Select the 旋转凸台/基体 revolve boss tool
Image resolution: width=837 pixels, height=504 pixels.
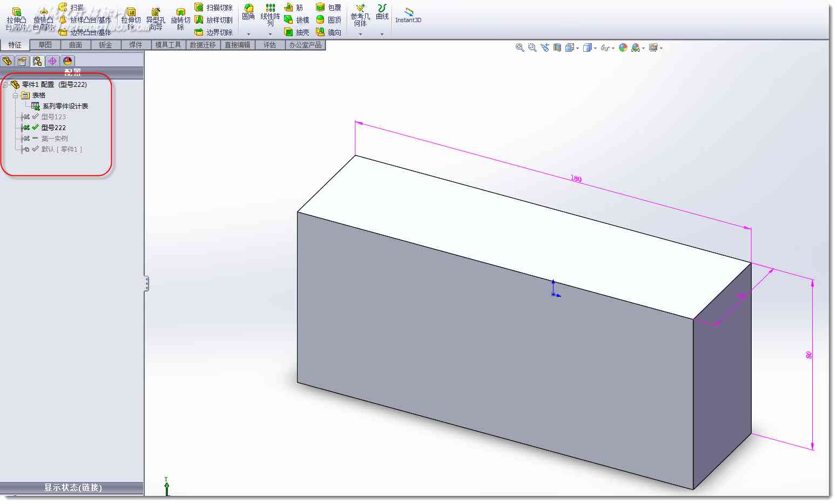click(x=43, y=19)
